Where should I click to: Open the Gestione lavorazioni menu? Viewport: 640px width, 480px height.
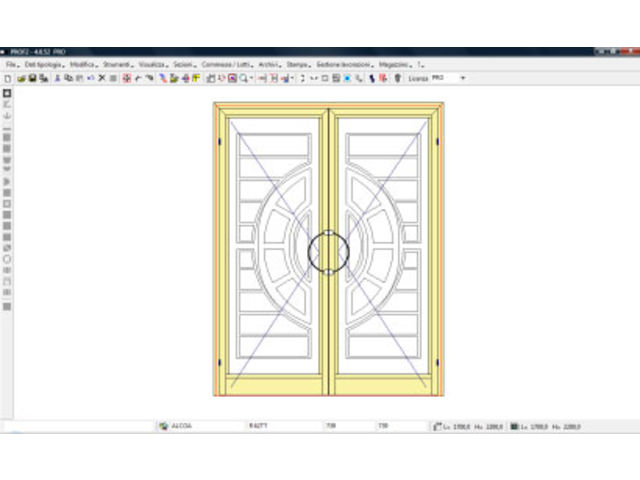point(344,64)
